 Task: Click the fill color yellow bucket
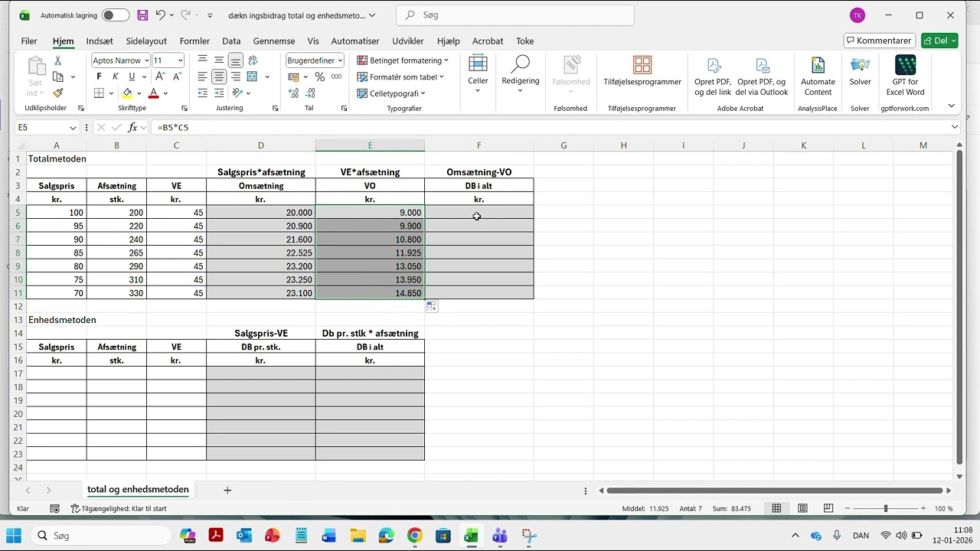click(x=127, y=93)
